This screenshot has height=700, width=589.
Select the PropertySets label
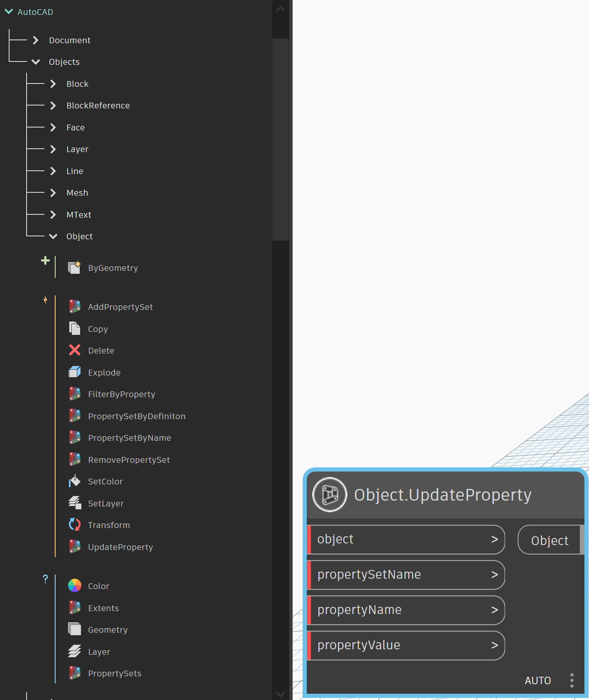coord(115,673)
